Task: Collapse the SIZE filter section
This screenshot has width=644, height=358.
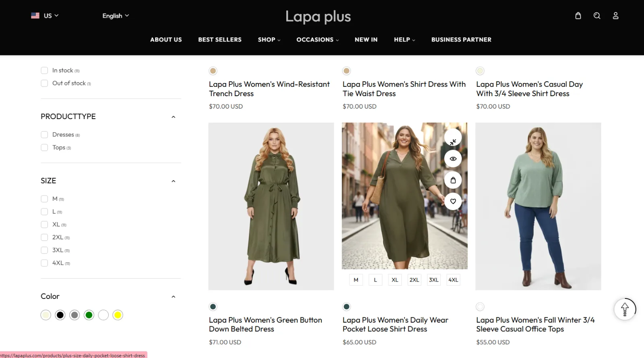Action: (173, 181)
